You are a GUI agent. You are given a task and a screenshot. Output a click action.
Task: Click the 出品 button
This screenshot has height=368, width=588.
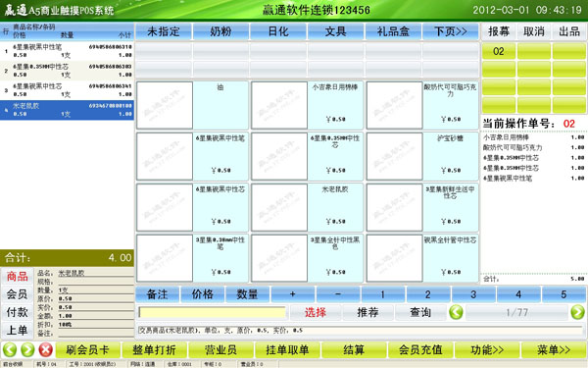[569, 31]
